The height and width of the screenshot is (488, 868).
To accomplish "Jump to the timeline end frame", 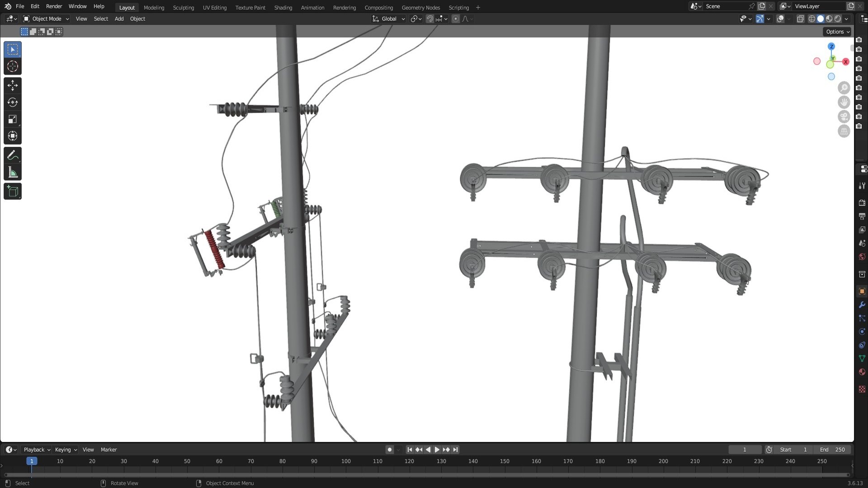I will pos(455,450).
